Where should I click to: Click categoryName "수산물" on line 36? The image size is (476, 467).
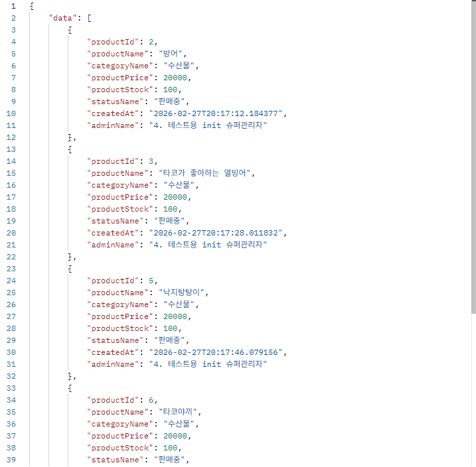click(179, 424)
